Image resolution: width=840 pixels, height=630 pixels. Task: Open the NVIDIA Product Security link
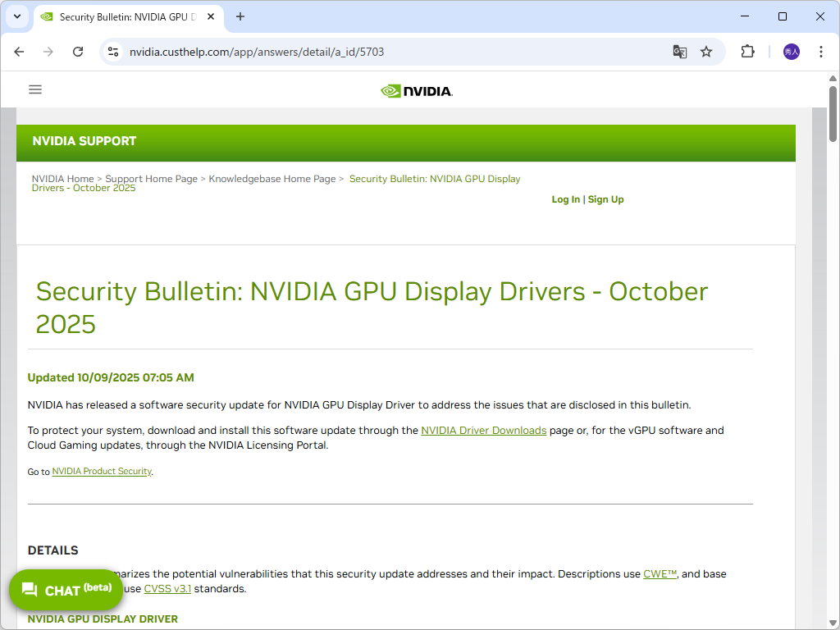coord(102,472)
